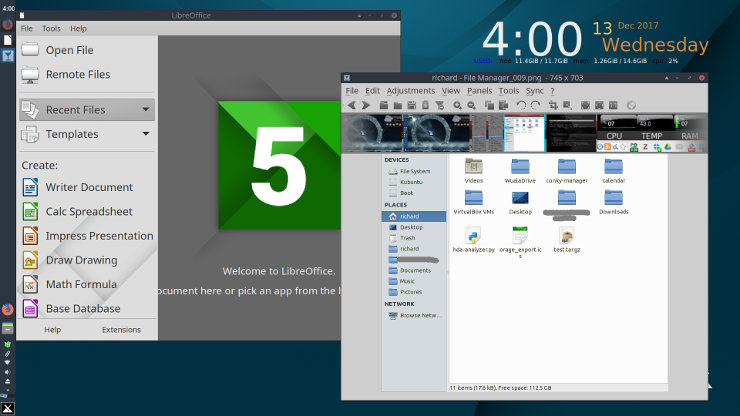The height and width of the screenshot is (416, 740).
Task: Select the Templates button
Action: click(87, 134)
